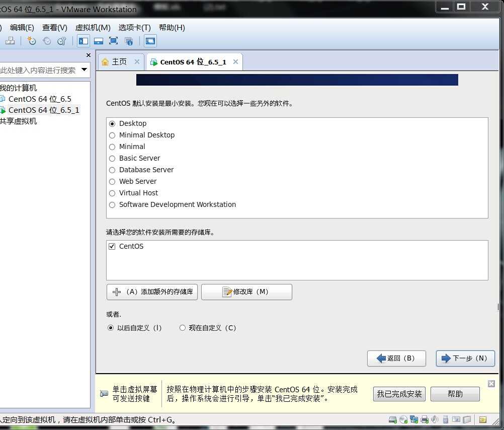
Task: Click the sound card status icon
Action: pyautogui.click(x=435, y=419)
